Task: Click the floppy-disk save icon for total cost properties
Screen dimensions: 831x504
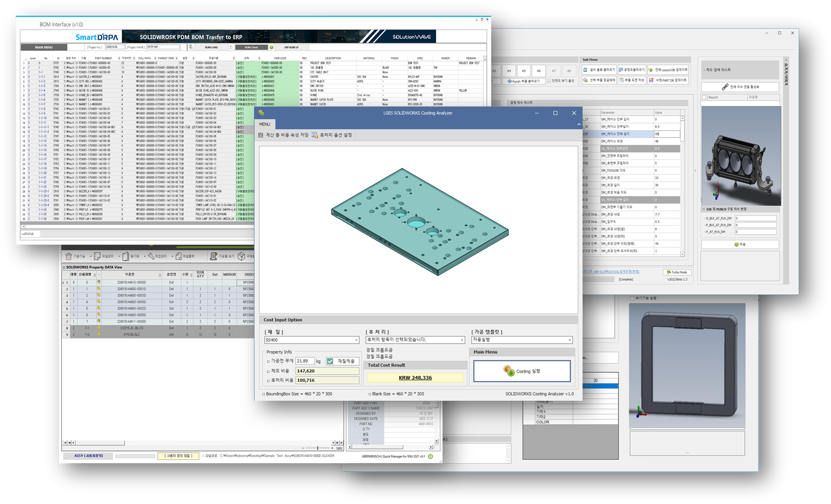Action: click(261, 135)
